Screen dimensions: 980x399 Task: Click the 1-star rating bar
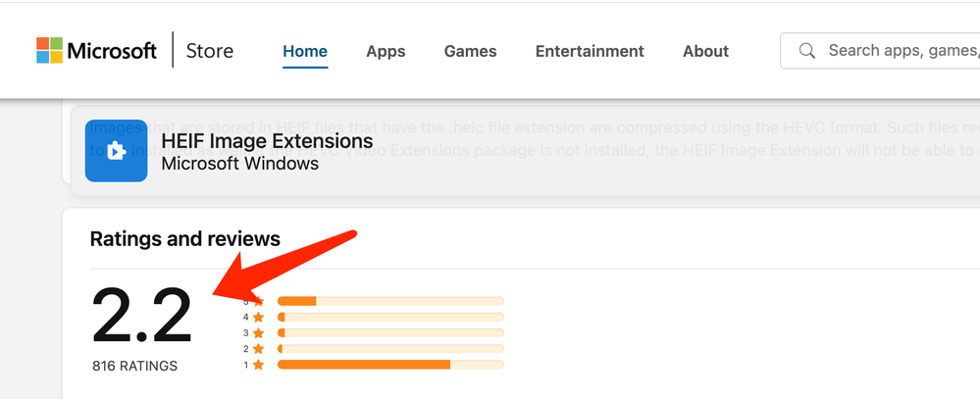tap(390, 365)
